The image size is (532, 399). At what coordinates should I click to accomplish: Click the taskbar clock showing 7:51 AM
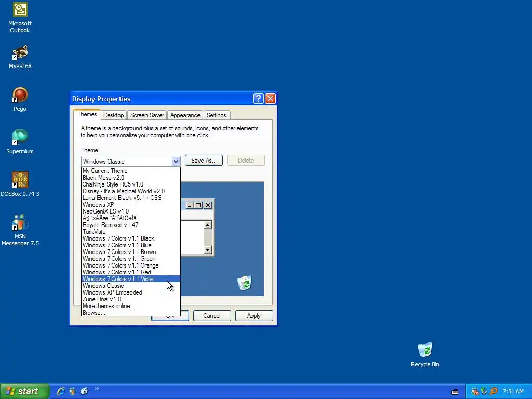513,391
